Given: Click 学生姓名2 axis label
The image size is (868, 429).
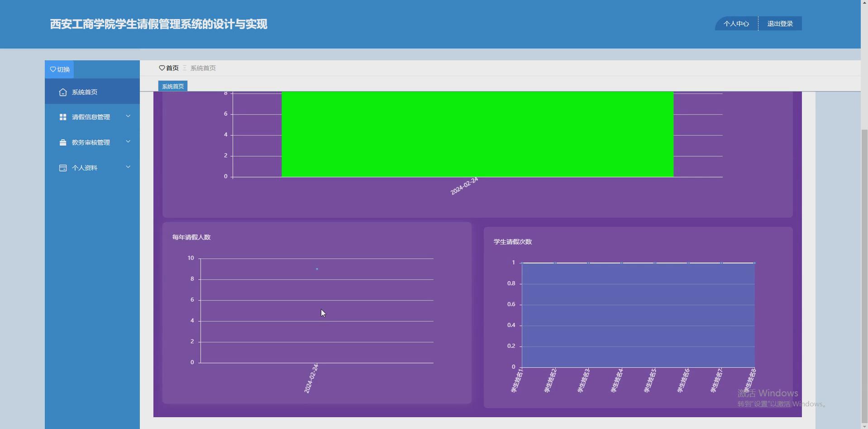Looking at the screenshot, I should [550, 381].
